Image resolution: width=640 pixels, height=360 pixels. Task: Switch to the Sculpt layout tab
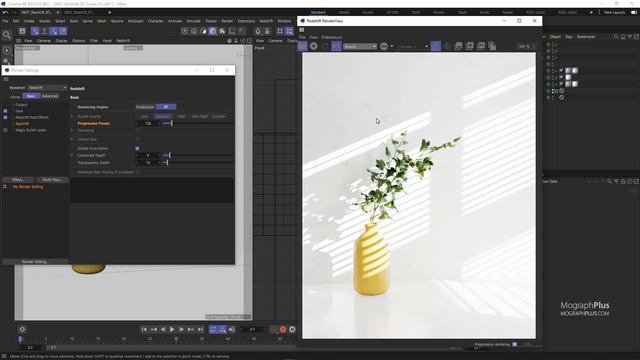tap(368, 12)
